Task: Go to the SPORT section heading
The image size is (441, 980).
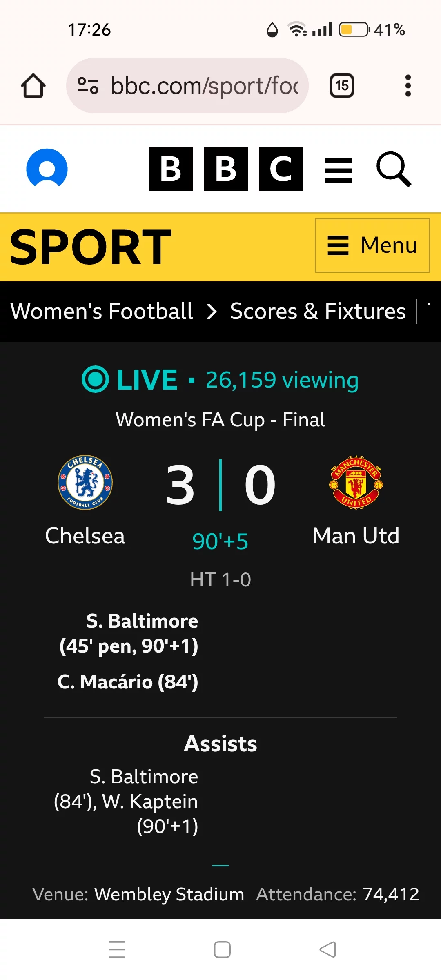Action: coord(91,247)
